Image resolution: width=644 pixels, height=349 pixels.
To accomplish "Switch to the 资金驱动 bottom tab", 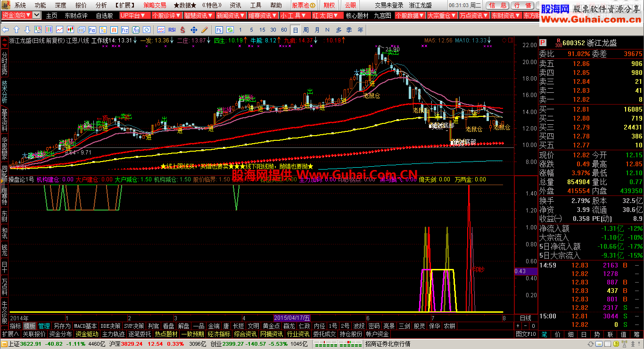I will (87, 334).
